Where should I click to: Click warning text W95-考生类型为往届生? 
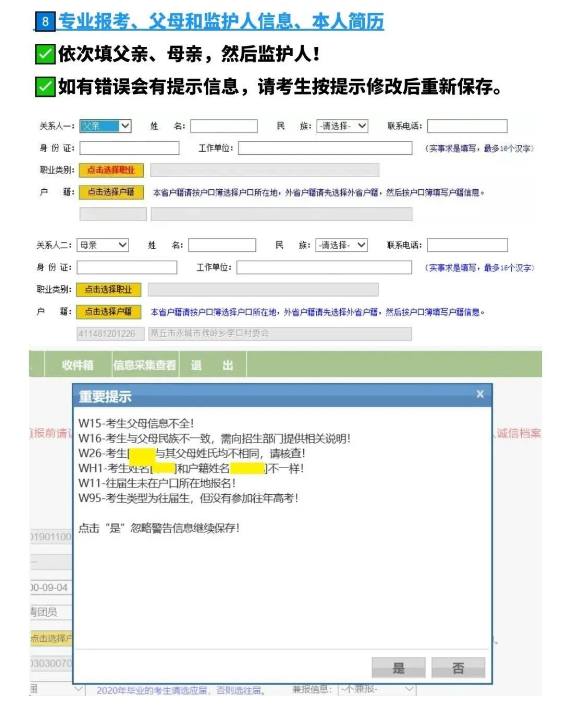point(188,498)
